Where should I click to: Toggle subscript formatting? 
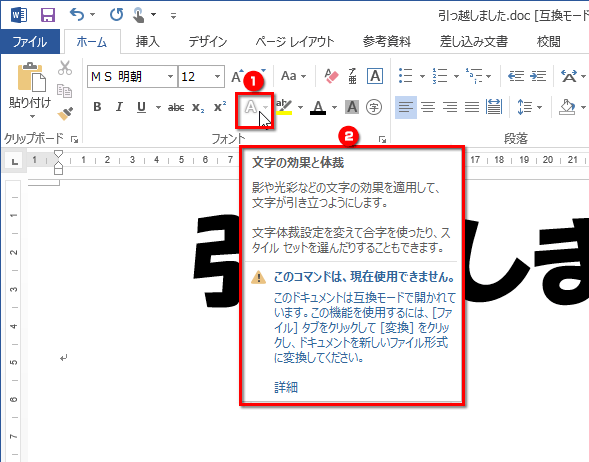click(x=198, y=107)
